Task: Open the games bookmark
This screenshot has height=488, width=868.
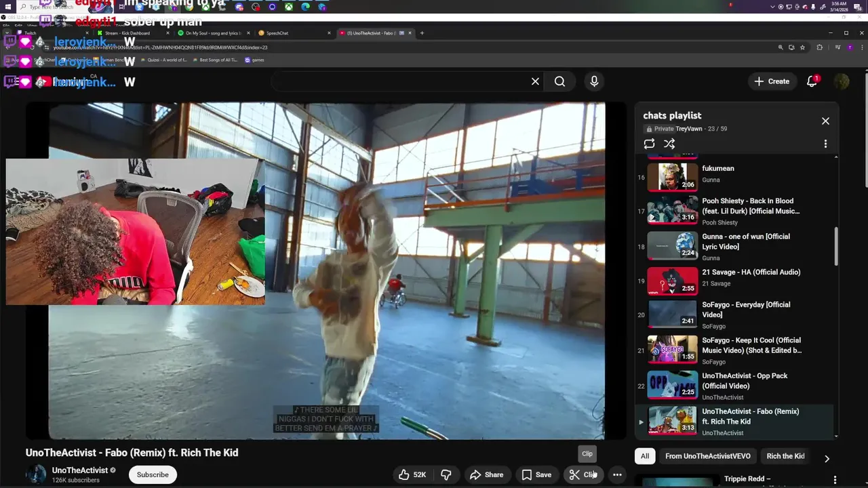Action: click(x=254, y=60)
